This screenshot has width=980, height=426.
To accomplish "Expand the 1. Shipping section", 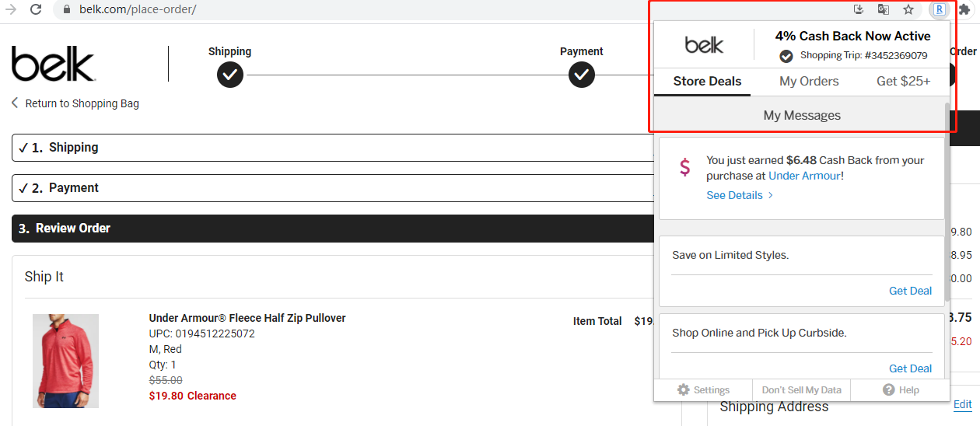I will [x=332, y=148].
